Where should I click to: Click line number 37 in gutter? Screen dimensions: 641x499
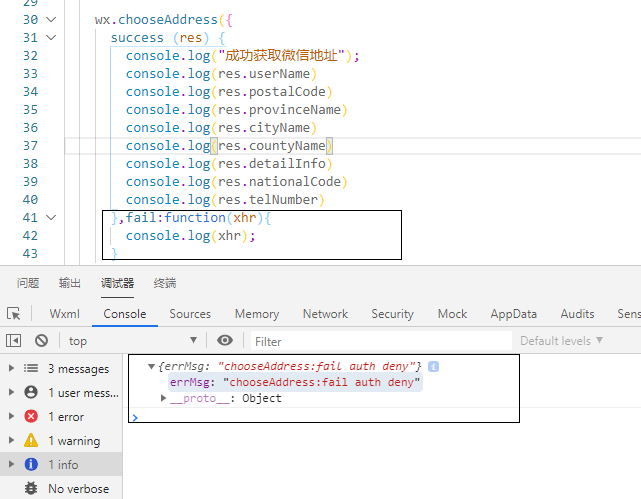coord(30,146)
